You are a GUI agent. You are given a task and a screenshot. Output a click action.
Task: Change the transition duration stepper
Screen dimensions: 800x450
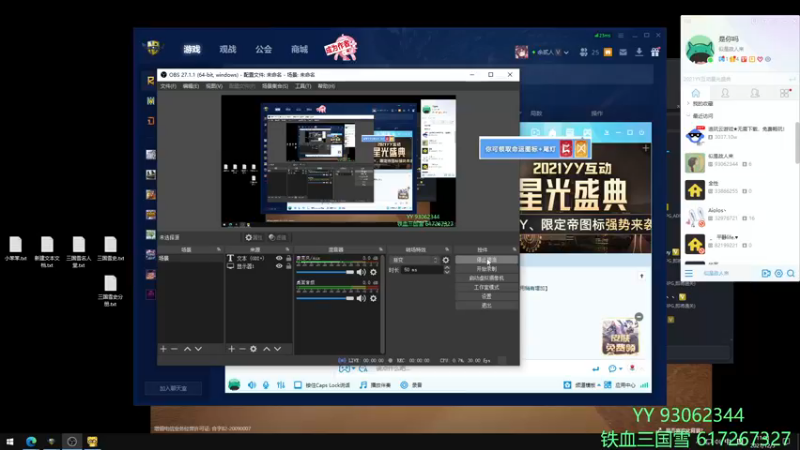[447, 270]
